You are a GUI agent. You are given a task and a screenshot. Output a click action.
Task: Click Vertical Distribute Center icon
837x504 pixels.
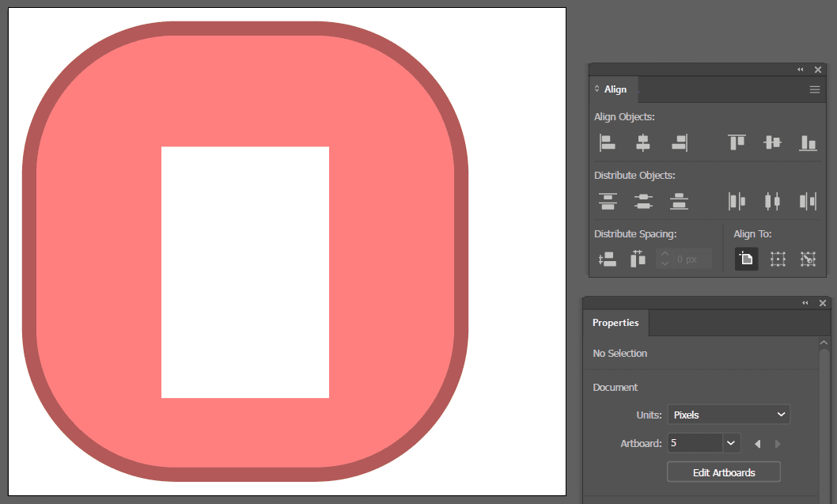[643, 201]
